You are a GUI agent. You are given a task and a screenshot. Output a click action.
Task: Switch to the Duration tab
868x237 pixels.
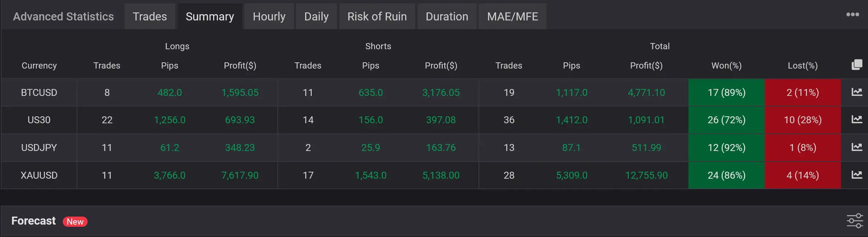pyautogui.click(x=447, y=16)
